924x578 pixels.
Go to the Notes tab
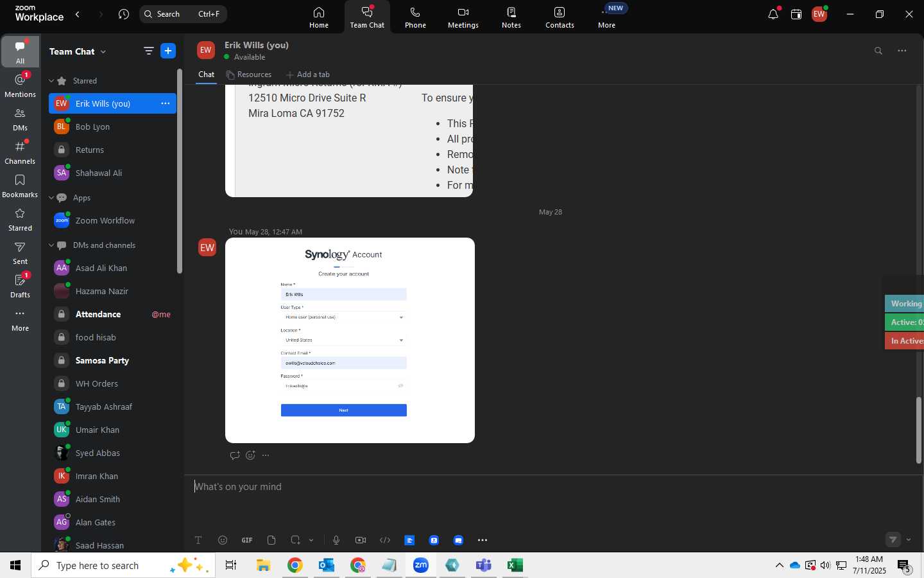(x=511, y=17)
